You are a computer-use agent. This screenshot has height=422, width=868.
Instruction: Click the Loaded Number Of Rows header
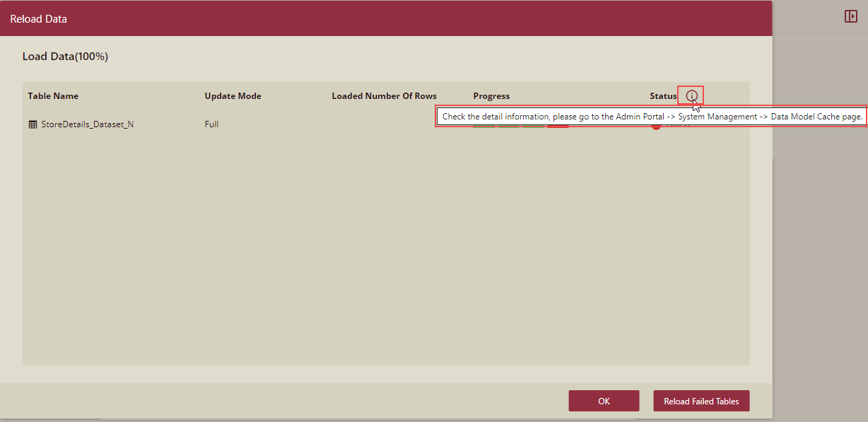(384, 96)
